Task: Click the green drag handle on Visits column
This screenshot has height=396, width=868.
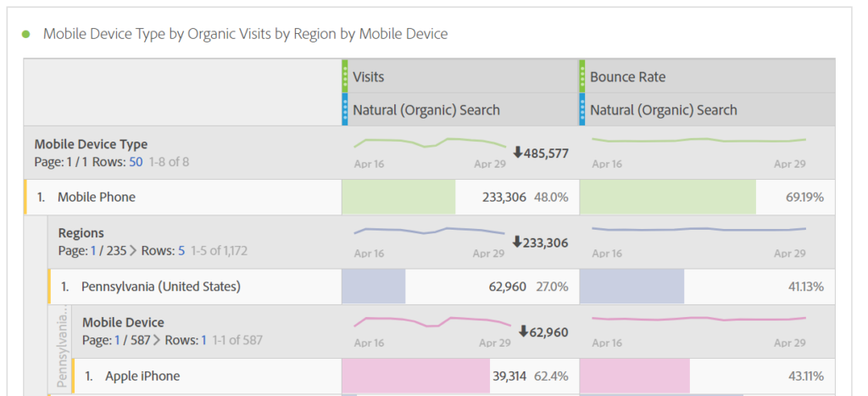Action: click(x=345, y=76)
